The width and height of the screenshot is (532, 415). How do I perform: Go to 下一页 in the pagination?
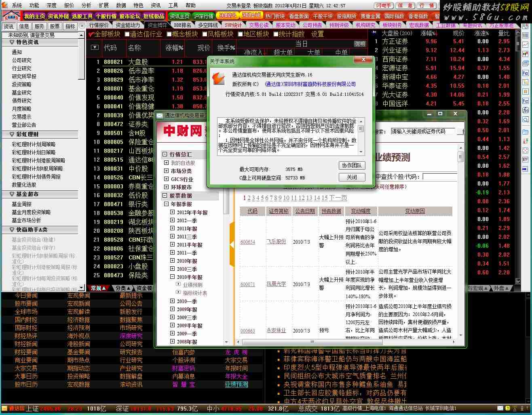click(338, 198)
